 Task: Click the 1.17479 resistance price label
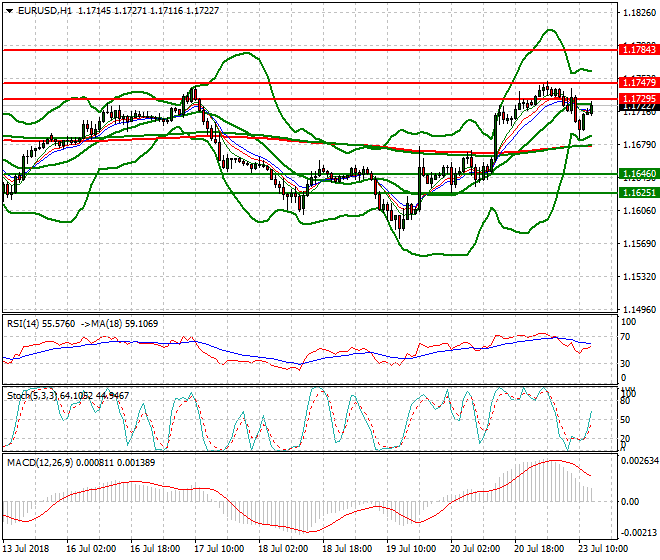(639, 83)
